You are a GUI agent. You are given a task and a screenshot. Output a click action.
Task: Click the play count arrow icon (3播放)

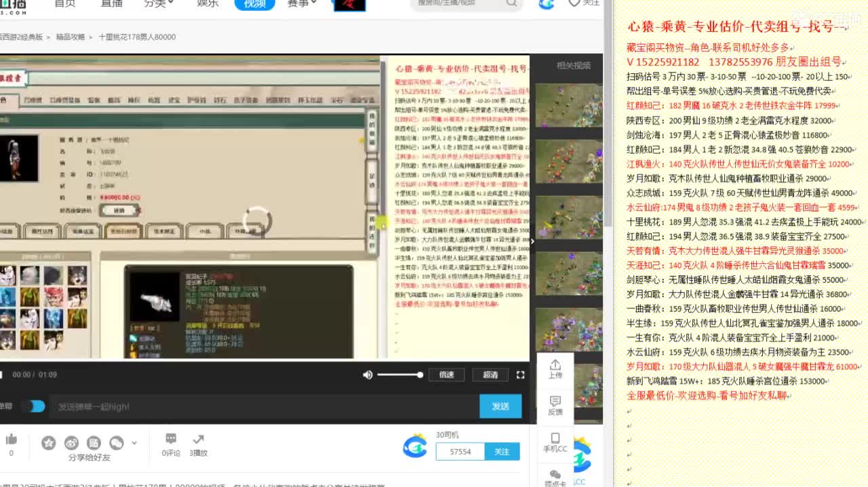[x=199, y=440]
